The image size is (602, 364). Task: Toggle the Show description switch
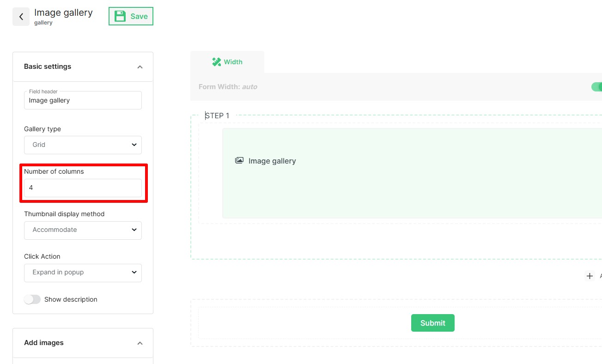(x=32, y=299)
